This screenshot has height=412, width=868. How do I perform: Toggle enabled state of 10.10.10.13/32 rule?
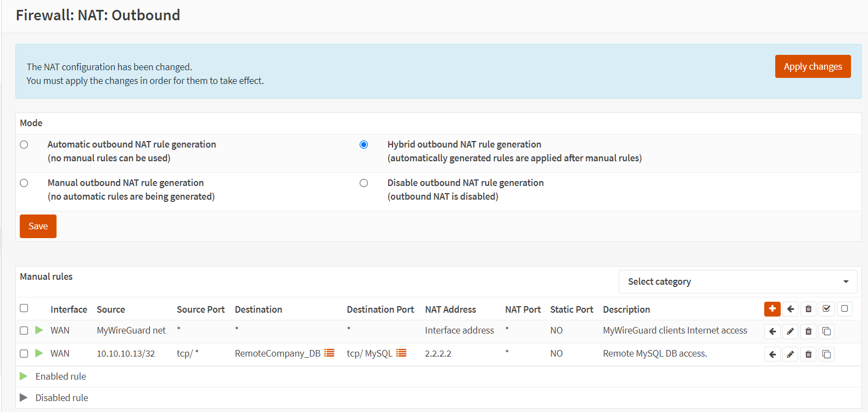point(39,353)
